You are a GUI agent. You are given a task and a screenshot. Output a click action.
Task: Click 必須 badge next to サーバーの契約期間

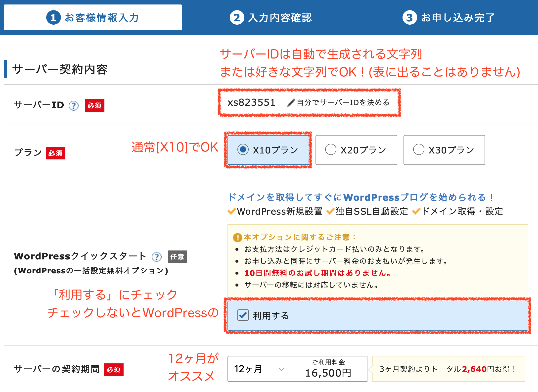click(114, 370)
